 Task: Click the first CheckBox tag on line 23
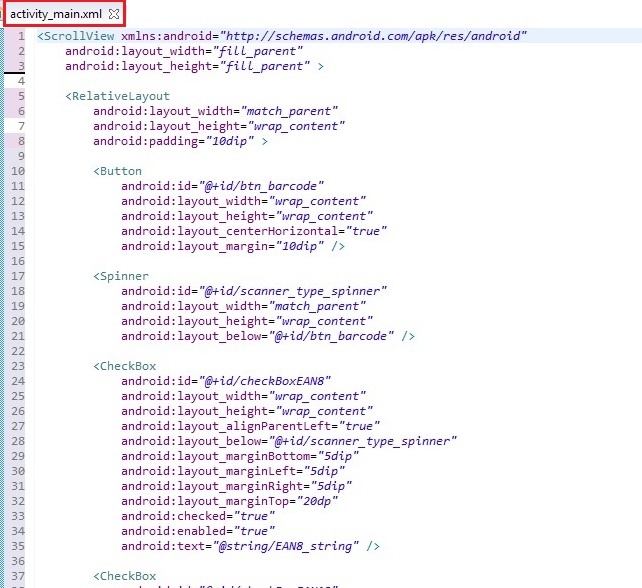pyautogui.click(x=125, y=366)
